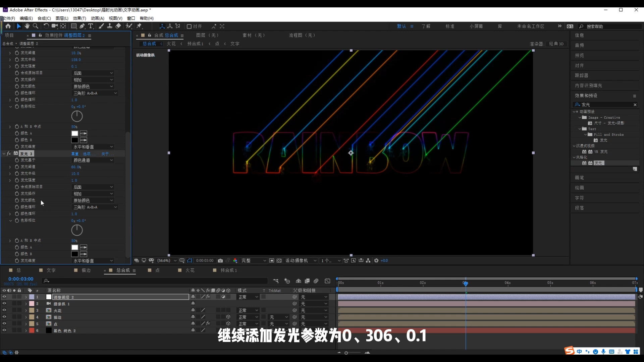The width and height of the screenshot is (644, 362).
Task: Take a snapshot with the camera icon
Action: (220, 260)
